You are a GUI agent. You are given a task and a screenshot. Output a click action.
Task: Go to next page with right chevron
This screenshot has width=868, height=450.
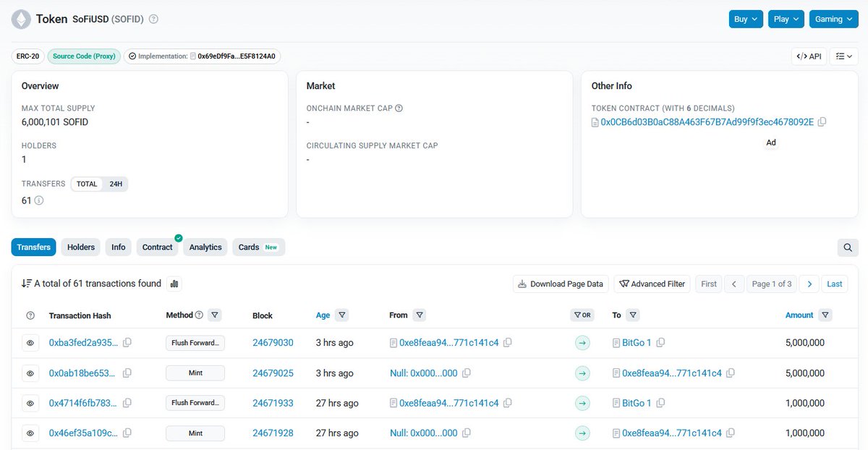coord(809,284)
